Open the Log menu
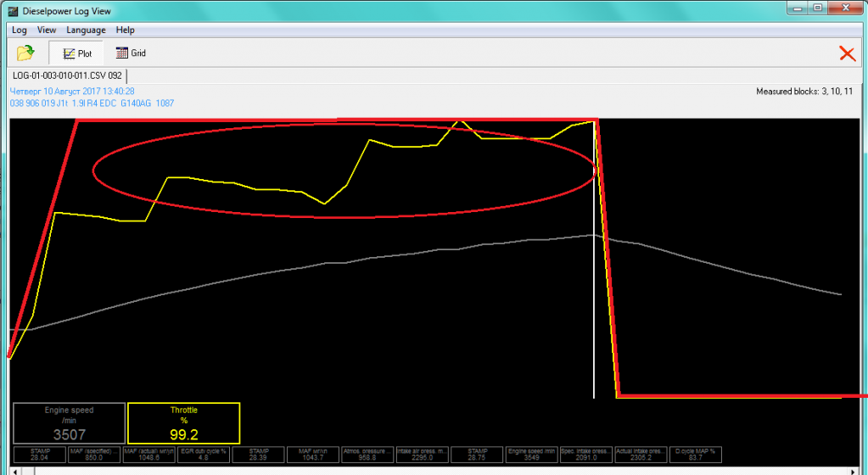This screenshot has width=868, height=475. point(20,30)
